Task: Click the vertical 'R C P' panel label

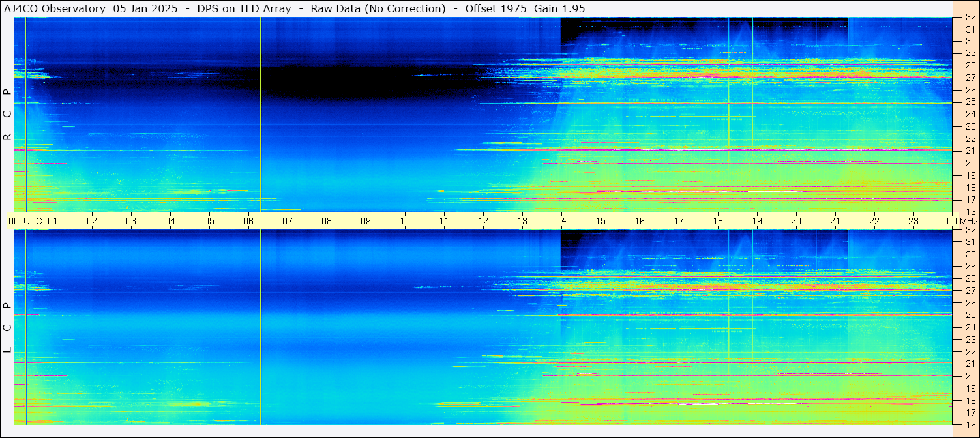Action: 8,114
